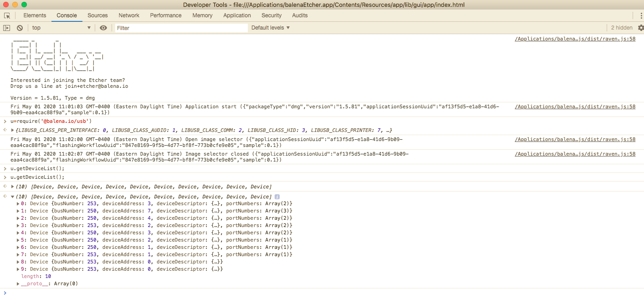Open raven.js:58 link for Application start log
This screenshot has width=644, height=303.
[x=575, y=107]
